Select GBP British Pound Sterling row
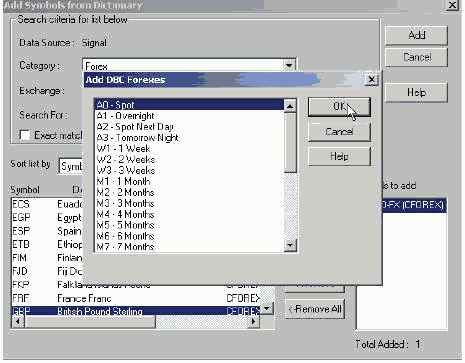This screenshot has width=465, height=363. [x=136, y=311]
